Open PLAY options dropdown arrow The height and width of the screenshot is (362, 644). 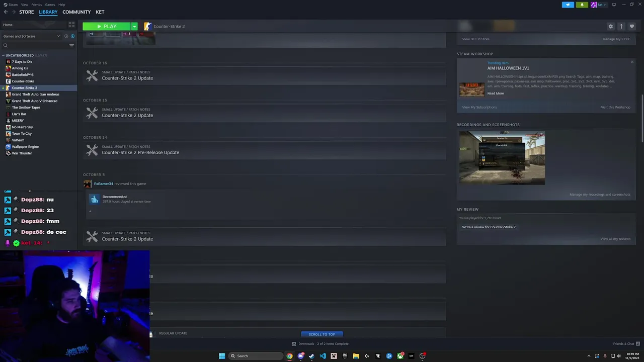(x=134, y=26)
